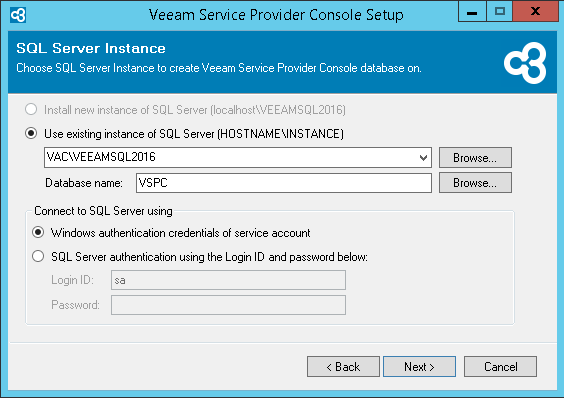Cancel the setup wizard
564x398 pixels.
[x=500, y=367]
